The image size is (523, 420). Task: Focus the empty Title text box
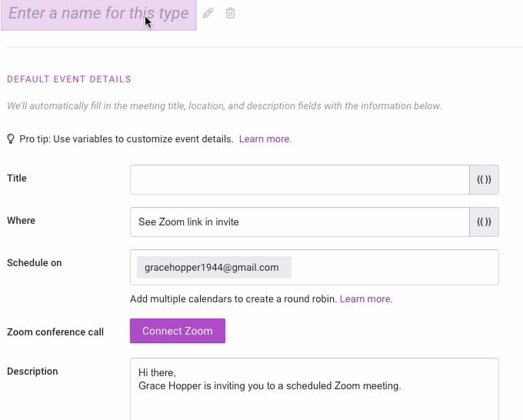click(x=300, y=179)
